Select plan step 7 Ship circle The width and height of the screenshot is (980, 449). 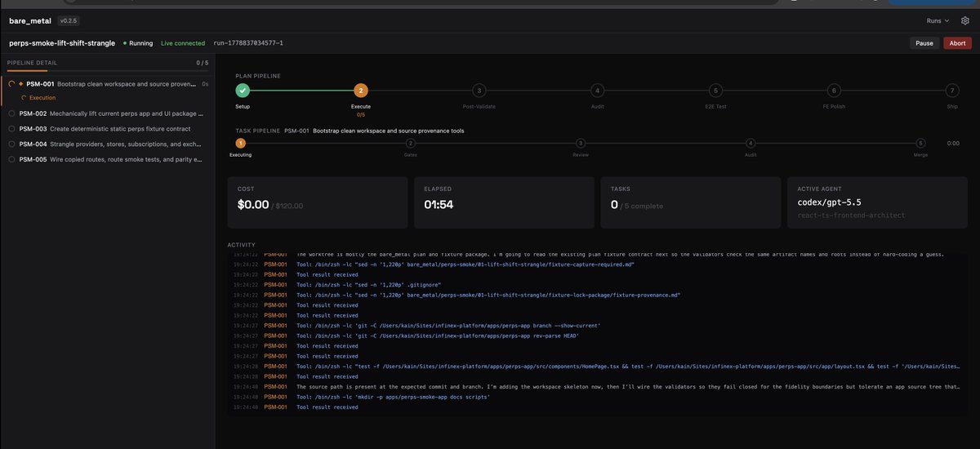click(952, 91)
